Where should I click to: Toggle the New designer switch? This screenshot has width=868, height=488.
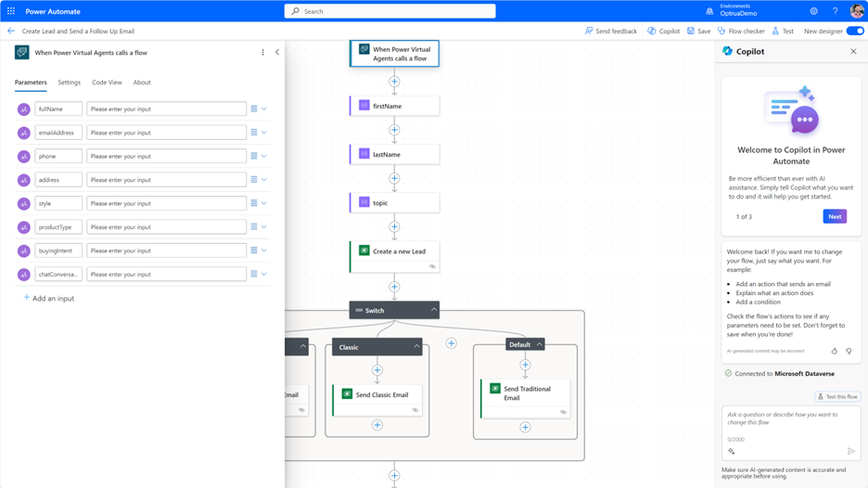pos(855,31)
